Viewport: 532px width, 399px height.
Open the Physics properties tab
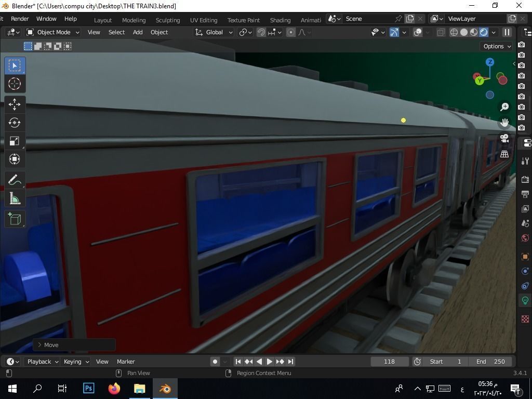(525, 271)
